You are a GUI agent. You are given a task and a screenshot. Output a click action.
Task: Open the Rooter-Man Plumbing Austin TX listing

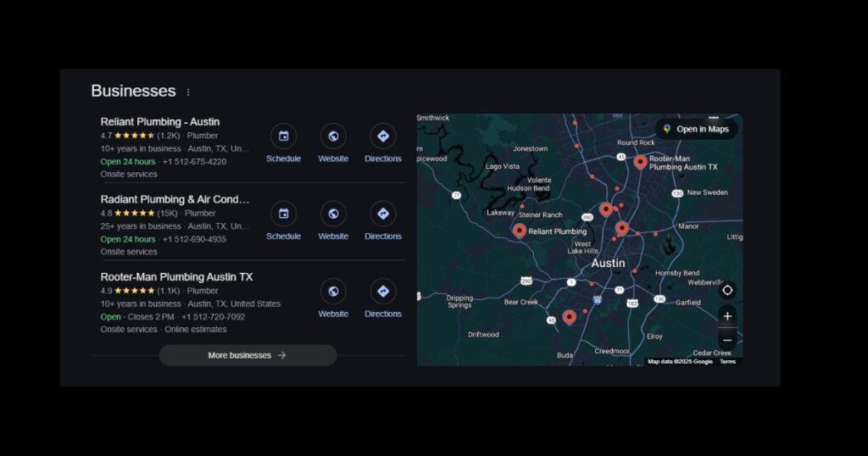pyautogui.click(x=176, y=277)
